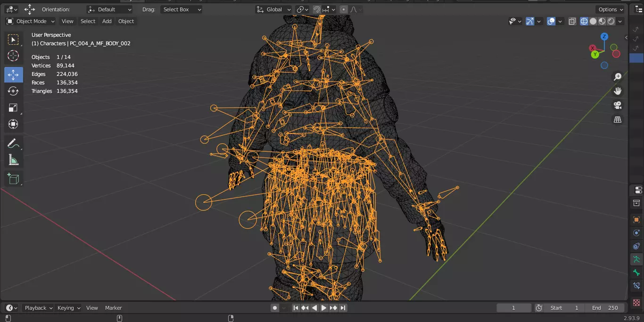Open the gizmo options dropdown arrow
The image size is (644, 322).
[x=539, y=21]
